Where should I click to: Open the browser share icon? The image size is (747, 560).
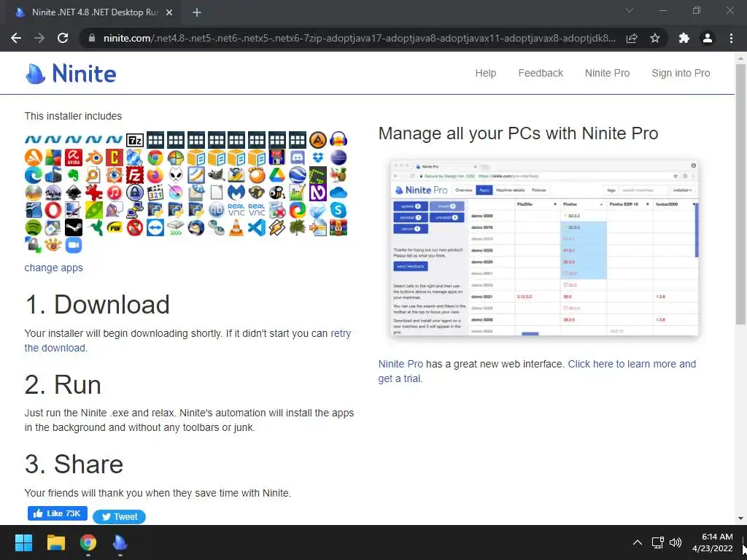click(x=632, y=38)
